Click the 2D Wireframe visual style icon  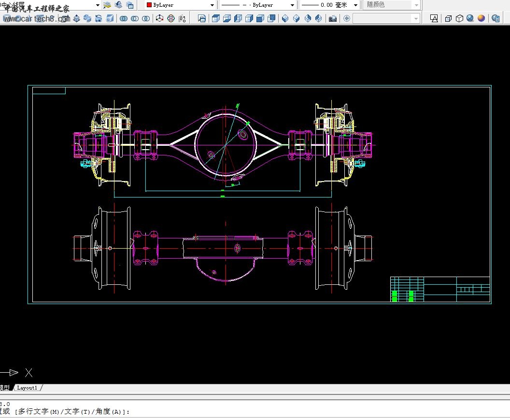pyautogui.click(x=434, y=18)
